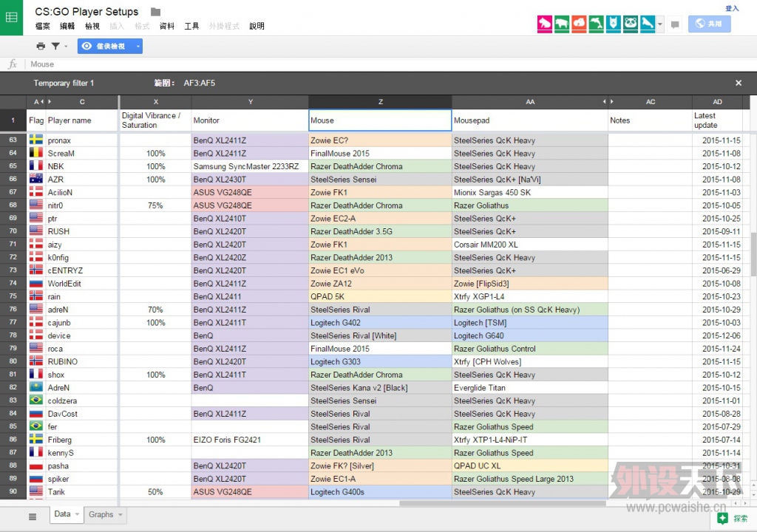Click the France flag in kennyS row
Image resolution: width=757 pixels, height=532 pixels.
click(x=36, y=452)
